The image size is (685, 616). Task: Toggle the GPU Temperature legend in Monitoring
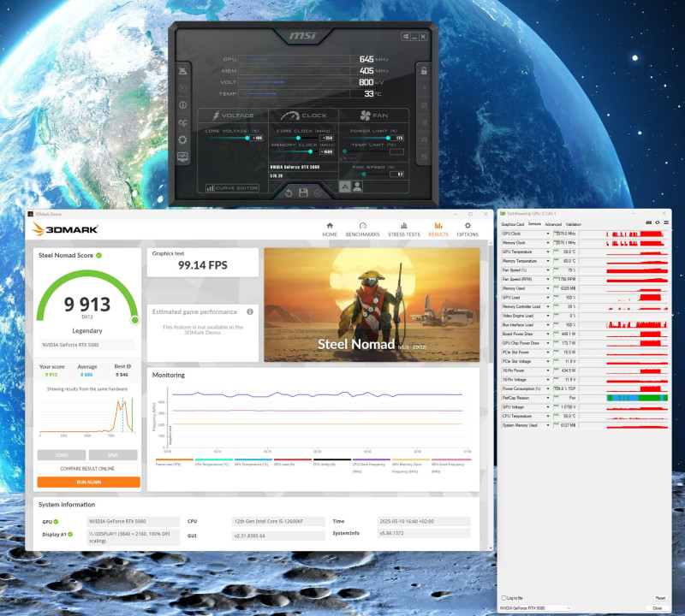(253, 462)
